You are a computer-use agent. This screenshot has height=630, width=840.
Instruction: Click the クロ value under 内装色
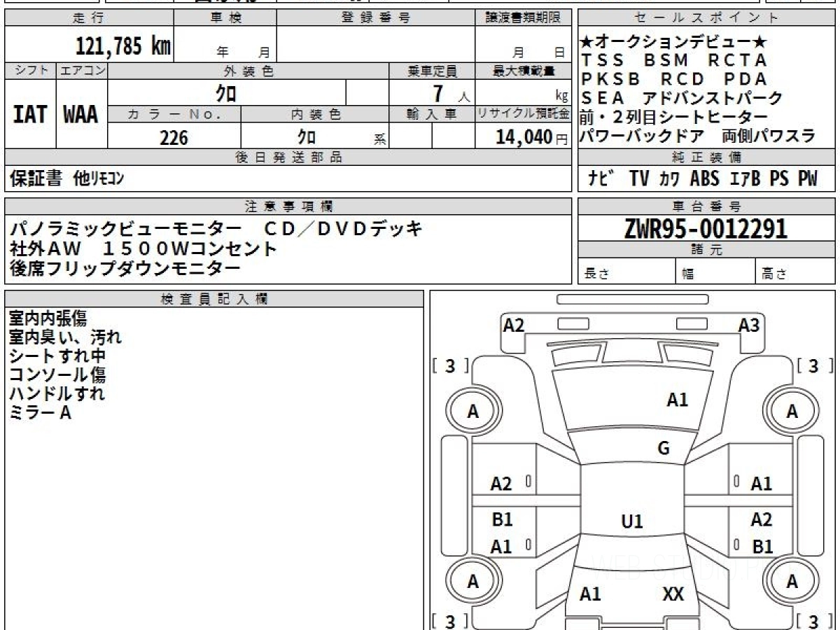(307, 136)
